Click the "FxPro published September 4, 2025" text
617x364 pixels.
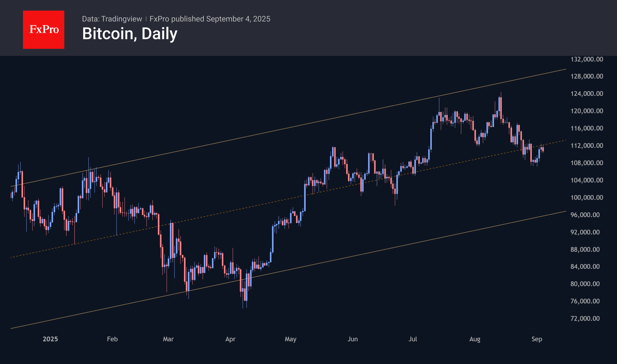(x=210, y=19)
